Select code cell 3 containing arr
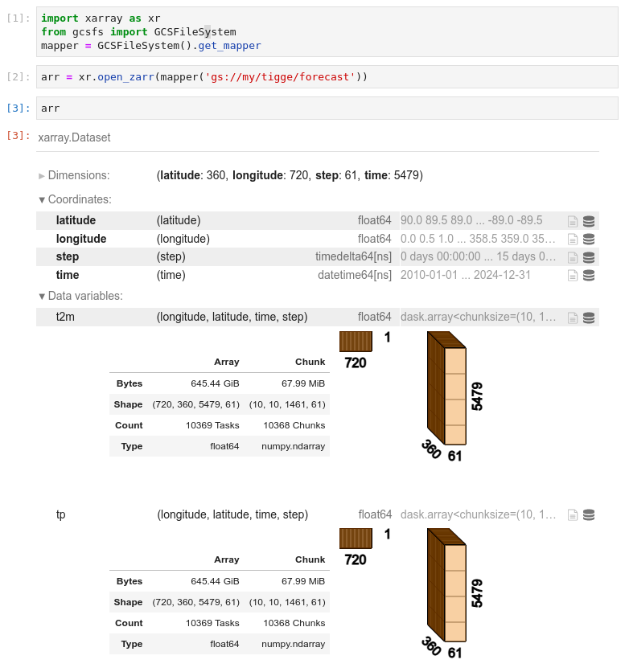 327,108
